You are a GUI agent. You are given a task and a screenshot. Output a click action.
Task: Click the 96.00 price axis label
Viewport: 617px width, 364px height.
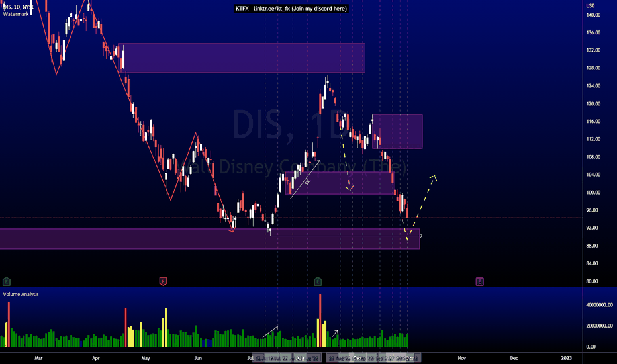pos(593,210)
